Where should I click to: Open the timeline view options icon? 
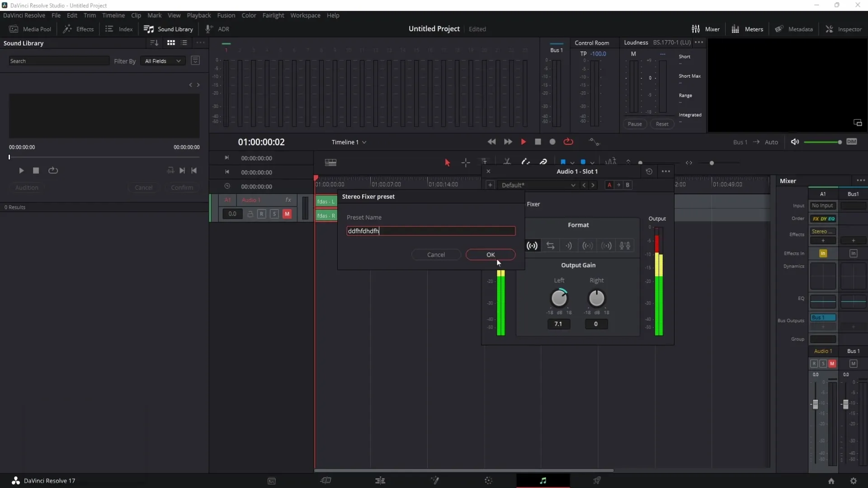[330, 163]
